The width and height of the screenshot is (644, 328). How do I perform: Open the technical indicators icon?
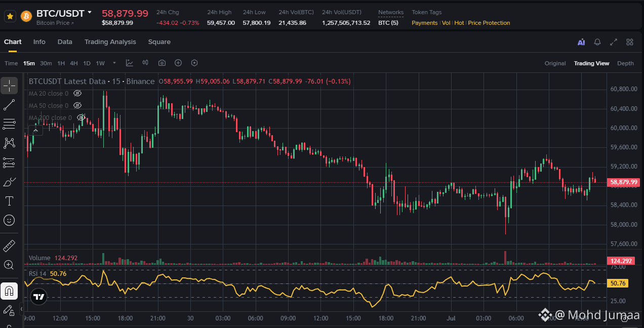(130, 63)
